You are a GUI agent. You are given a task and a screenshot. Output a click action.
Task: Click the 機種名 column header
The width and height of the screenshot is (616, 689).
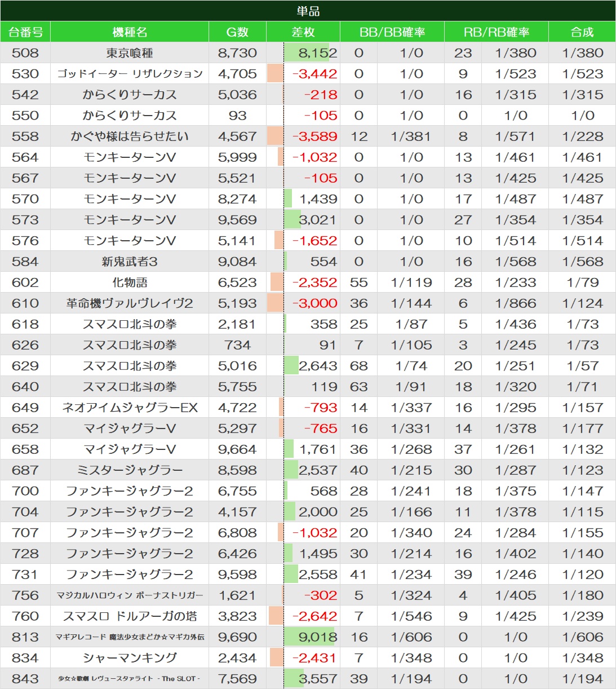(x=130, y=32)
